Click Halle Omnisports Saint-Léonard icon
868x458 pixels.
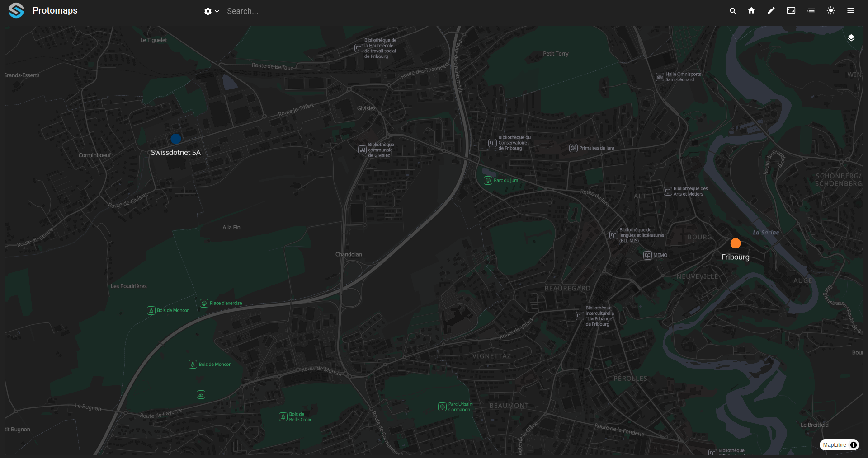click(x=660, y=77)
